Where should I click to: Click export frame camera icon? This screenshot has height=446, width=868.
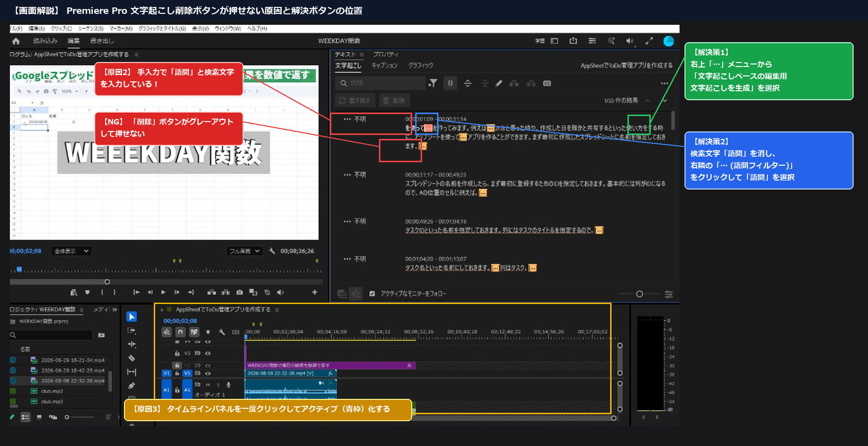[x=240, y=292]
